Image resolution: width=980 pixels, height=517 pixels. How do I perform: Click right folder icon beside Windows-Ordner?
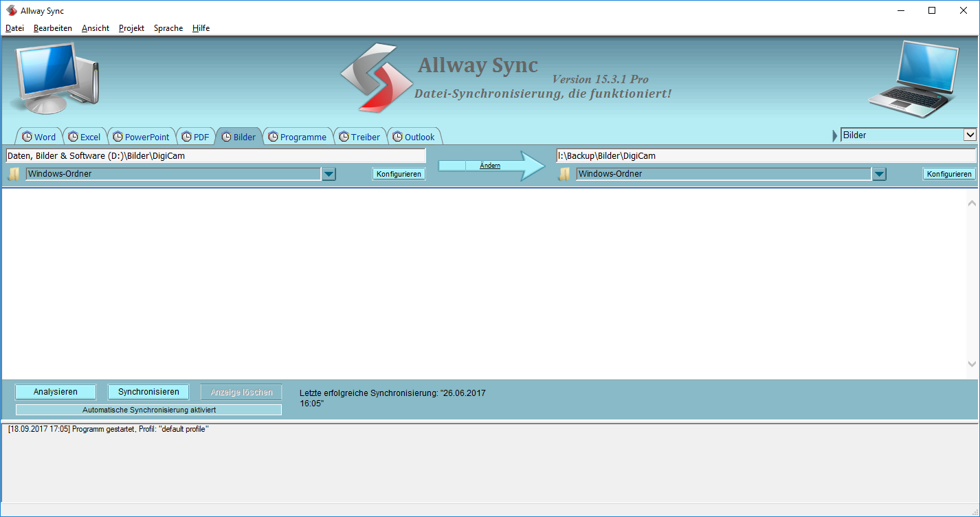(x=564, y=174)
